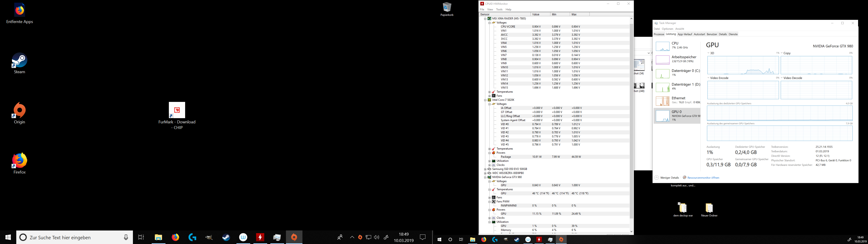Expand Temperatures under Intel Core i7 5820K
Image resolution: width=868 pixels, height=244 pixels.
489,149
